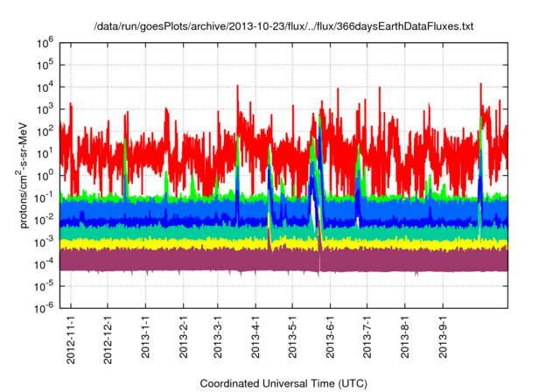Image resolution: width=560 pixels, height=392 pixels.
Task: Click the 2013-1-1 date label
Action: 145,337
